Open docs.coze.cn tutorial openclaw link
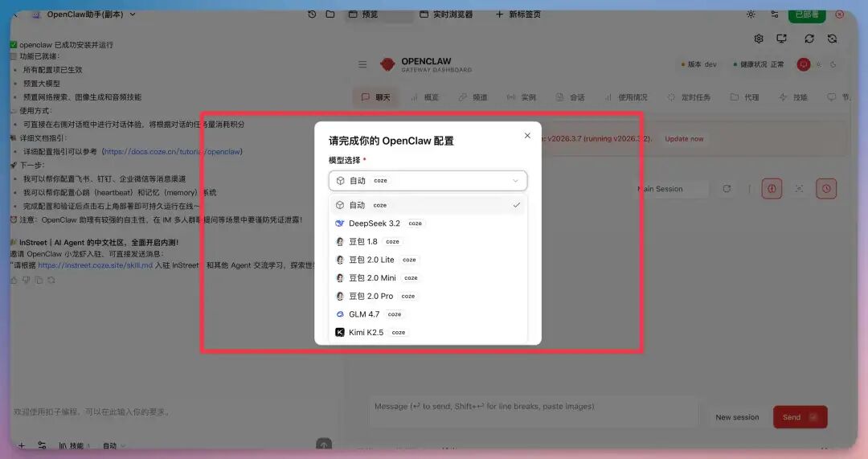Image resolution: width=868 pixels, height=459 pixels. 172,152
